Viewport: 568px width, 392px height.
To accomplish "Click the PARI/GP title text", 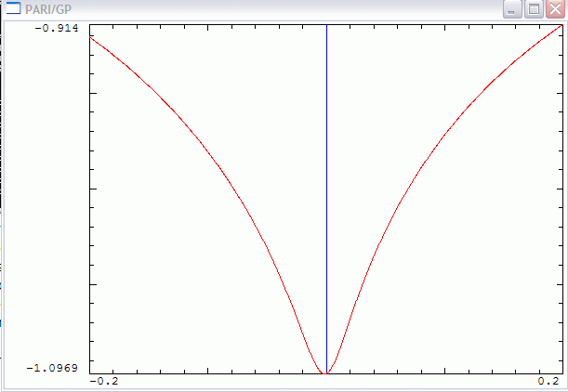I will click(48, 9).
